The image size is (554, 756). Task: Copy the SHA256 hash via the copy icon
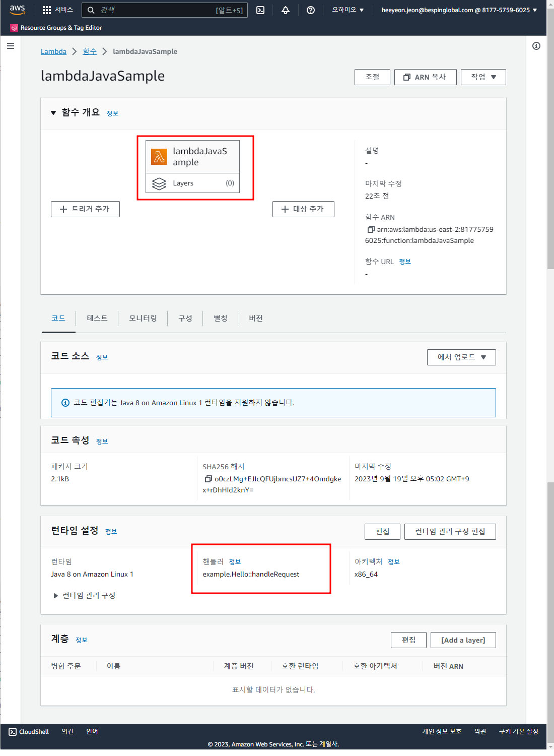click(x=208, y=479)
